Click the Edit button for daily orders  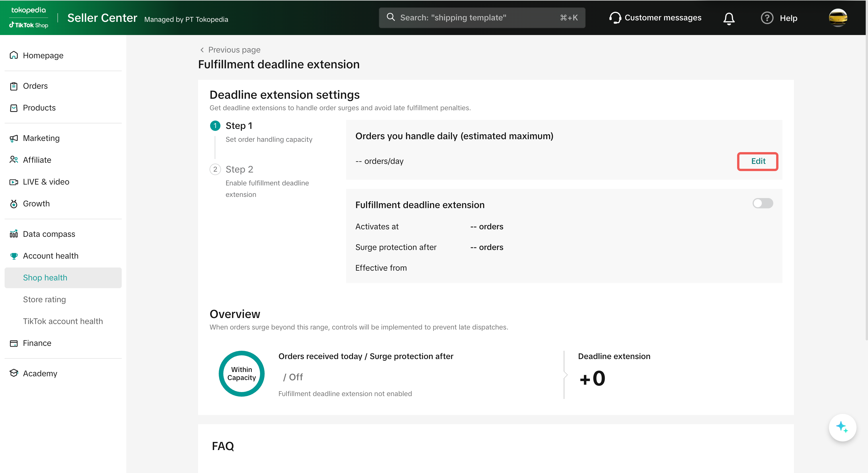tap(757, 161)
